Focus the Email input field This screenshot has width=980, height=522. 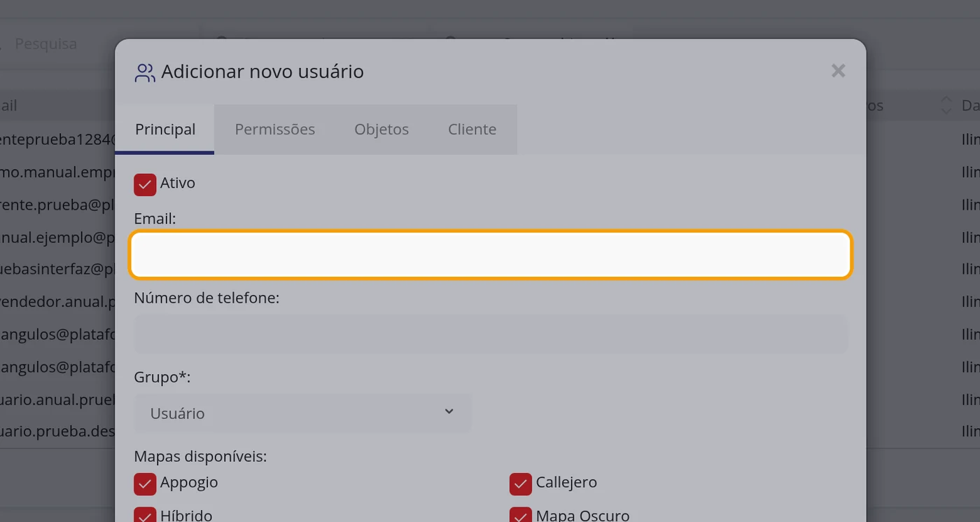pyautogui.click(x=491, y=254)
